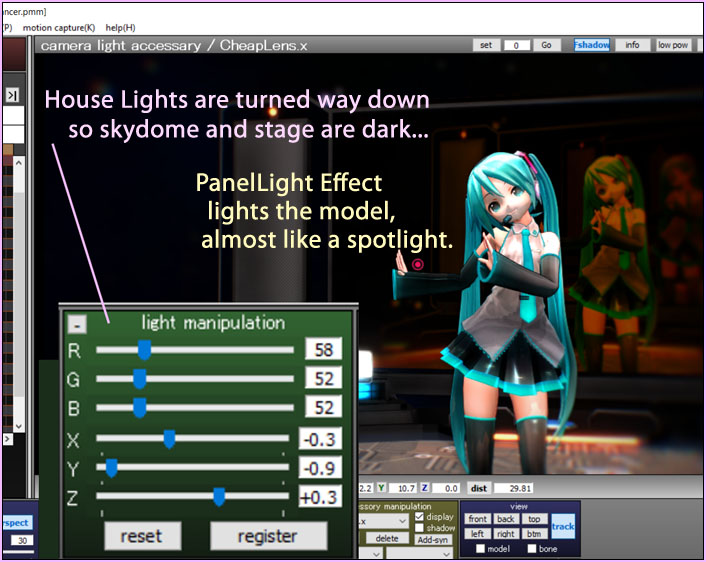The width and height of the screenshot is (706, 562).
Task: Click the pink camera center target marker
Action: click(x=418, y=264)
